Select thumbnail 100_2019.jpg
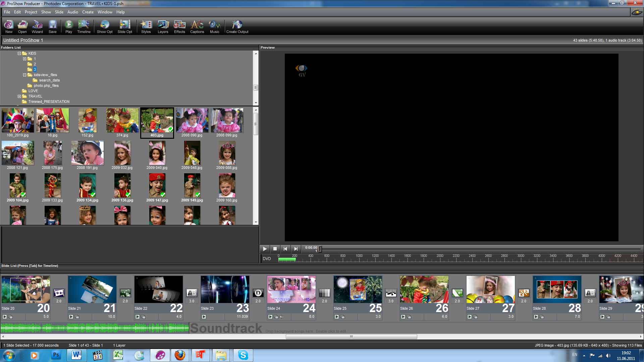The image size is (644, 362). tap(17, 122)
